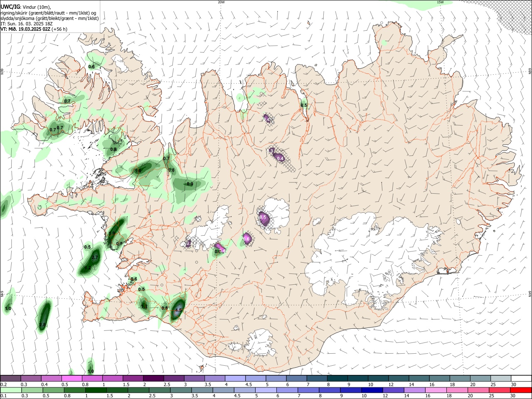Click the bright red 30 mm rain swatch

521,390
